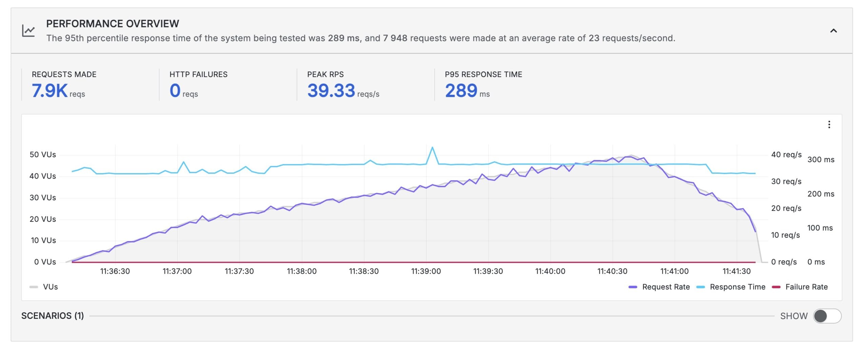Image resolution: width=868 pixels, height=355 pixels.
Task: Collapse the Performance Overview panel
Action: [x=833, y=31]
